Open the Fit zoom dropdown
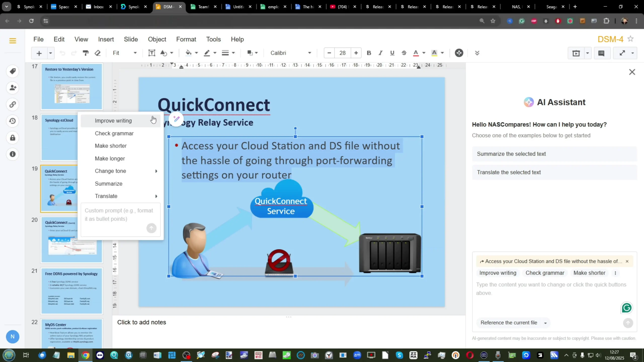Image resolution: width=644 pixels, height=362 pixels. (x=125, y=53)
